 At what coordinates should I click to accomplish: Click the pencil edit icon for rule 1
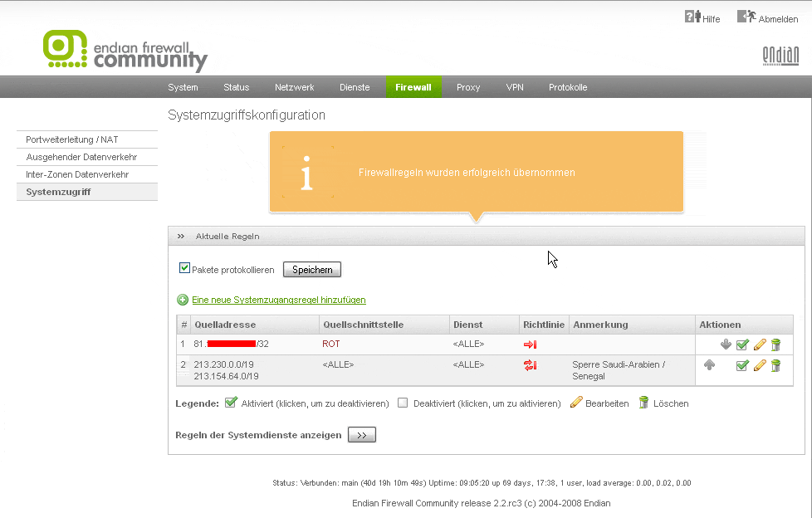tap(759, 345)
